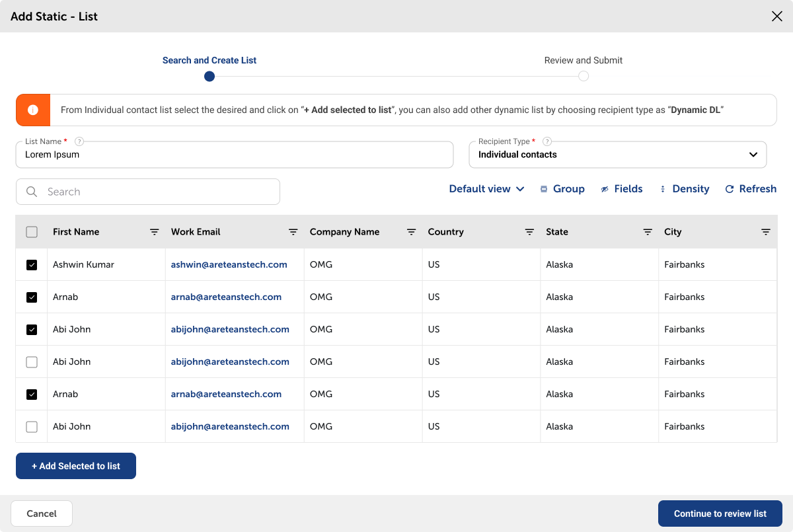Go to Review and Submit step
Screen dimensions: 793x532
(583, 76)
